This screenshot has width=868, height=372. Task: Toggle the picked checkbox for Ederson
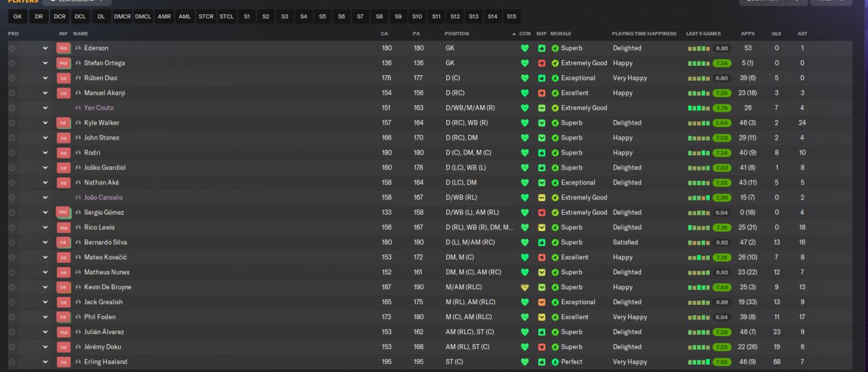12,48
